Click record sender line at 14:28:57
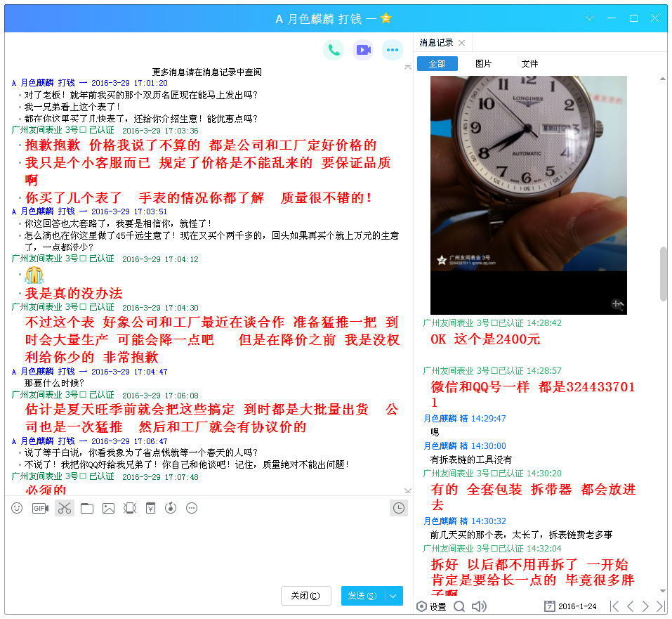The height and width of the screenshot is (619, 672). pos(492,371)
